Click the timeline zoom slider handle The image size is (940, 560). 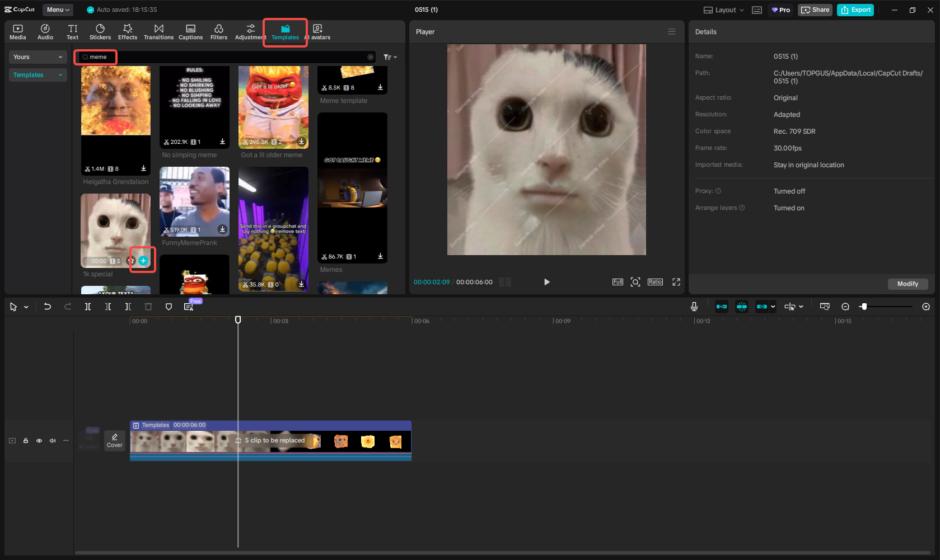(864, 307)
